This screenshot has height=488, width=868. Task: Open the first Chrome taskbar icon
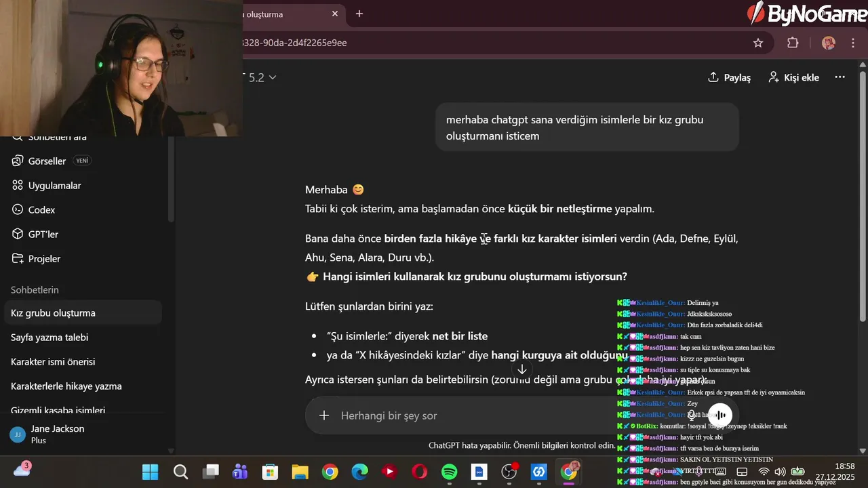click(x=330, y=472)
